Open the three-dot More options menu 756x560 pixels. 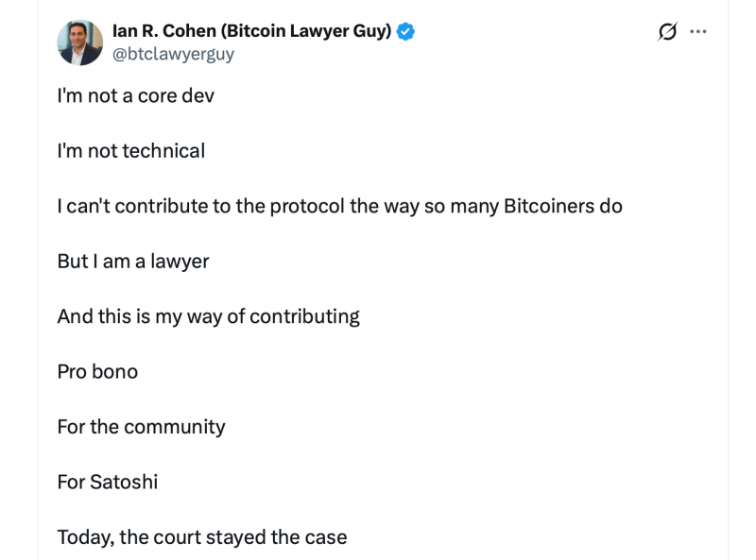[697, 32]
